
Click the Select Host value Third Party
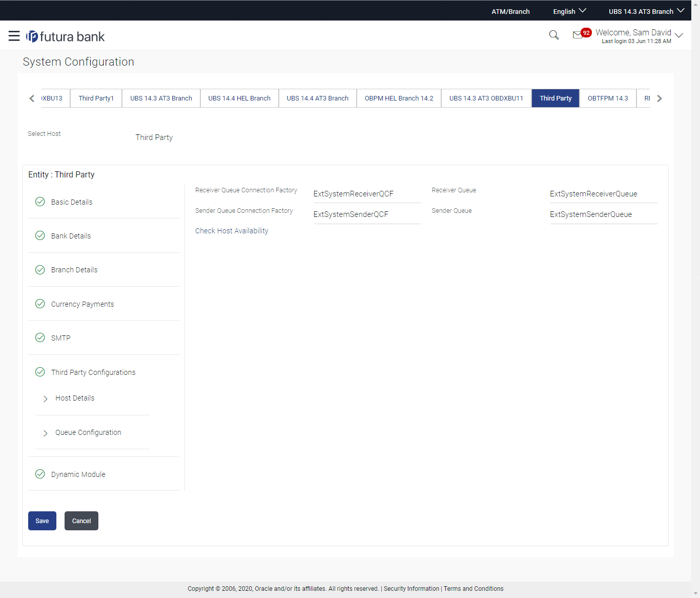click(x=154, y=137)
